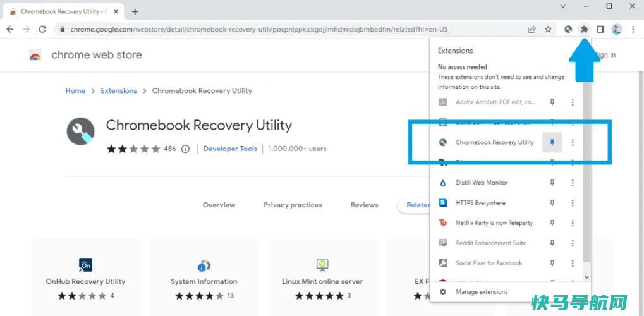
Task: Open the tab search chevron
Action: [562, 6]
